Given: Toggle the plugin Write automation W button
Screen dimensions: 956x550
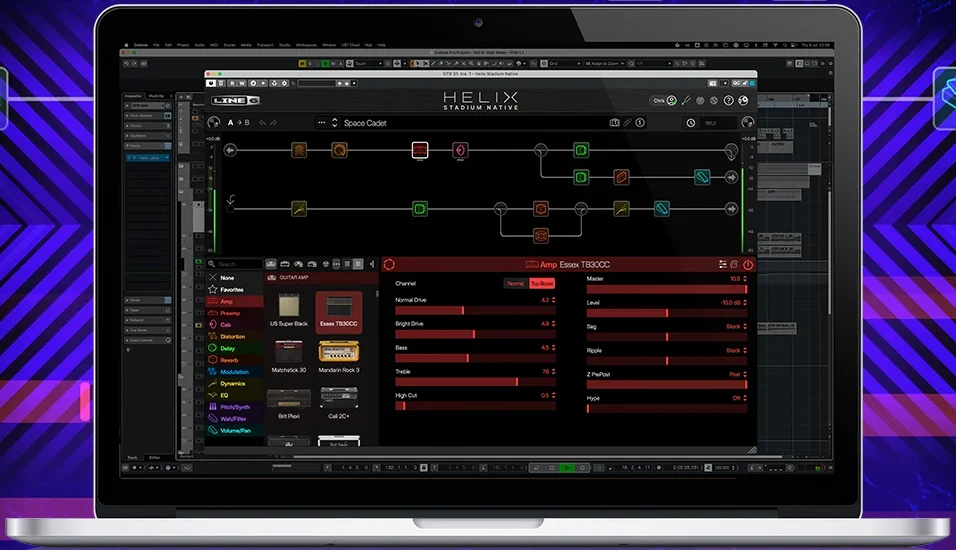Looking at the screenshot, I should click(242, 84).
